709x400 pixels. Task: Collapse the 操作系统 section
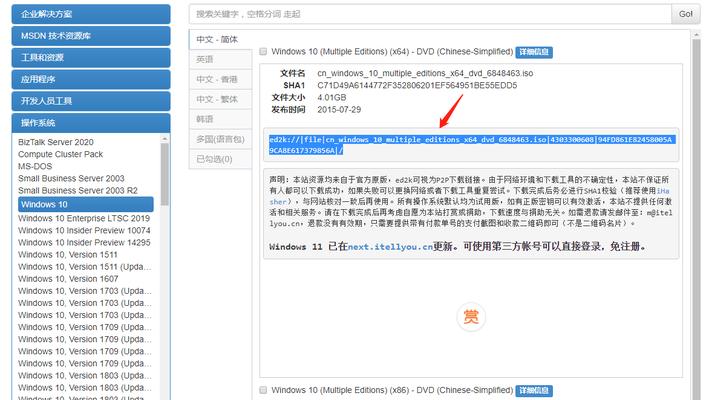pos(91,122)
